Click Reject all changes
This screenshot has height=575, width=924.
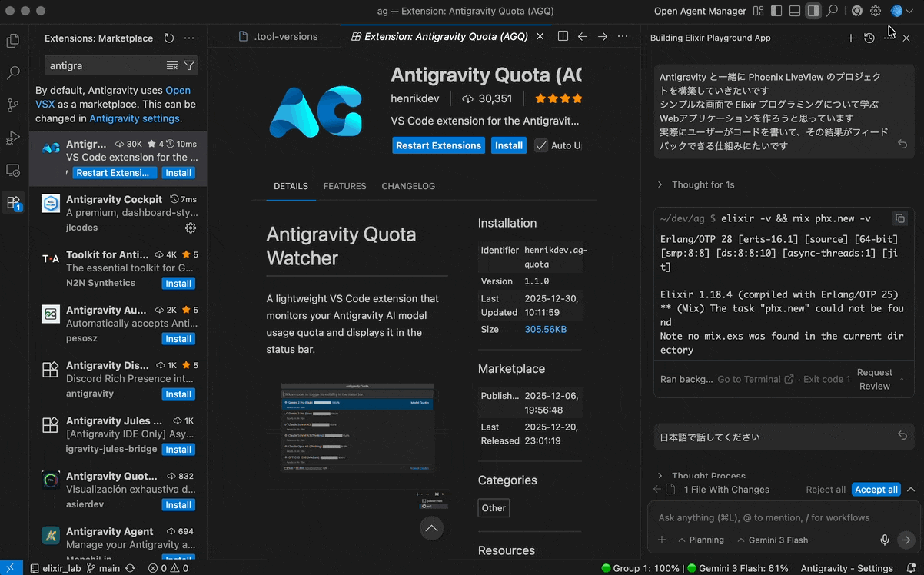coord(826,490)
